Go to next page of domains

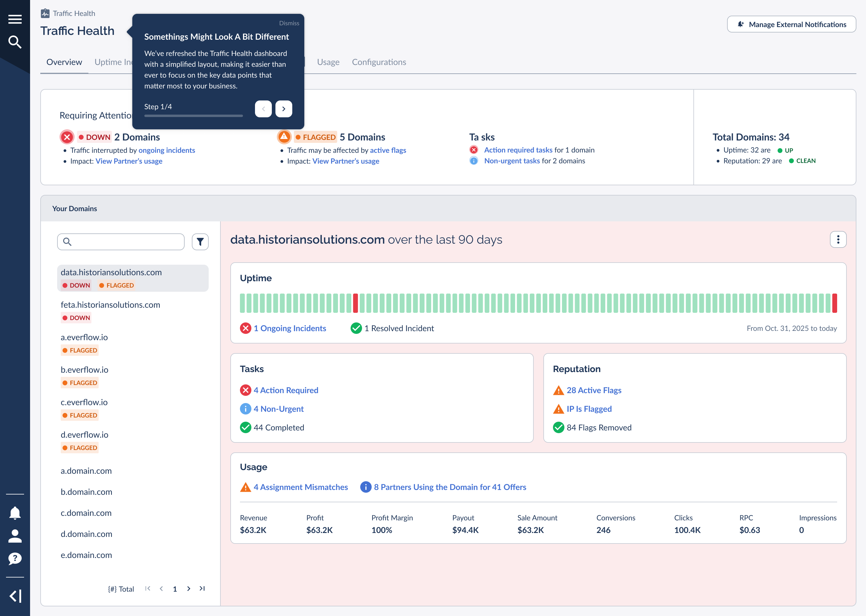pos(189,589)
